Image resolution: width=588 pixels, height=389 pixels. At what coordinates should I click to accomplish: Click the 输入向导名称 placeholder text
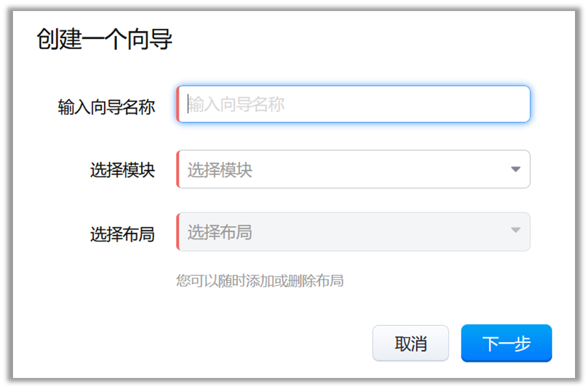[236, 104]
